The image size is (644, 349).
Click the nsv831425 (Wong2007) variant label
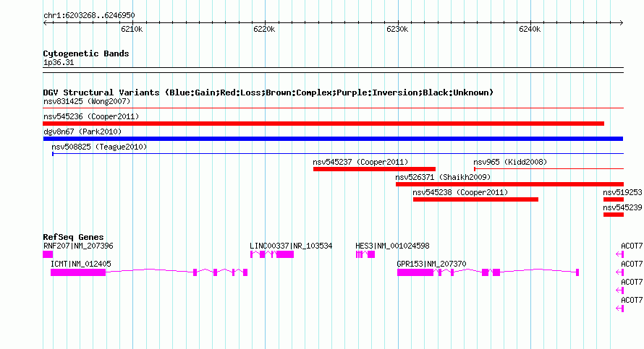coord(87,101)
